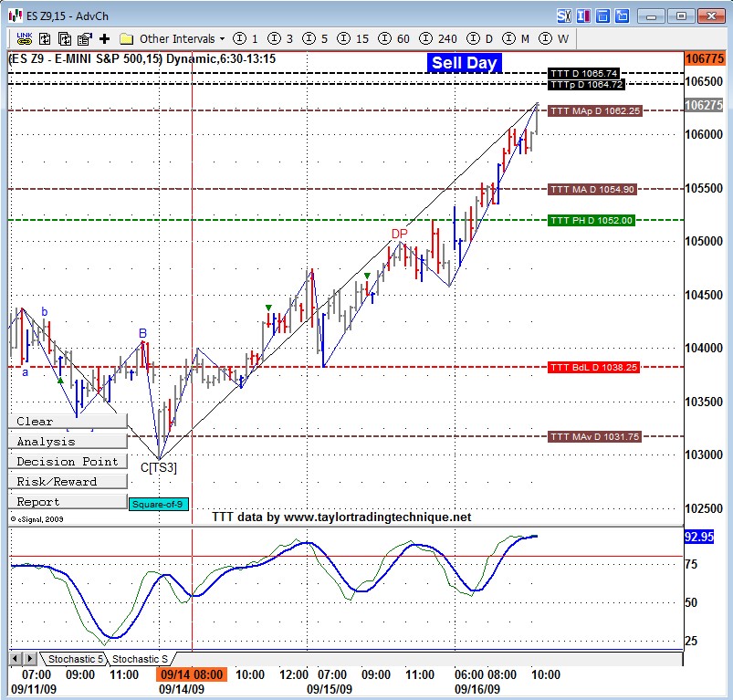Select the 15-minute interval button
The image size is (733, 700).
click(353, 38)
